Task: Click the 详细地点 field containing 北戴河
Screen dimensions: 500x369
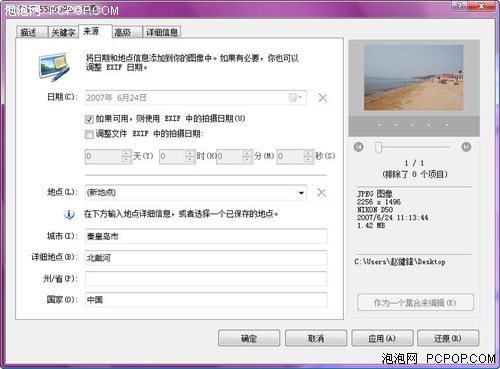Action: pyautogui.click(x=206, y=258)
